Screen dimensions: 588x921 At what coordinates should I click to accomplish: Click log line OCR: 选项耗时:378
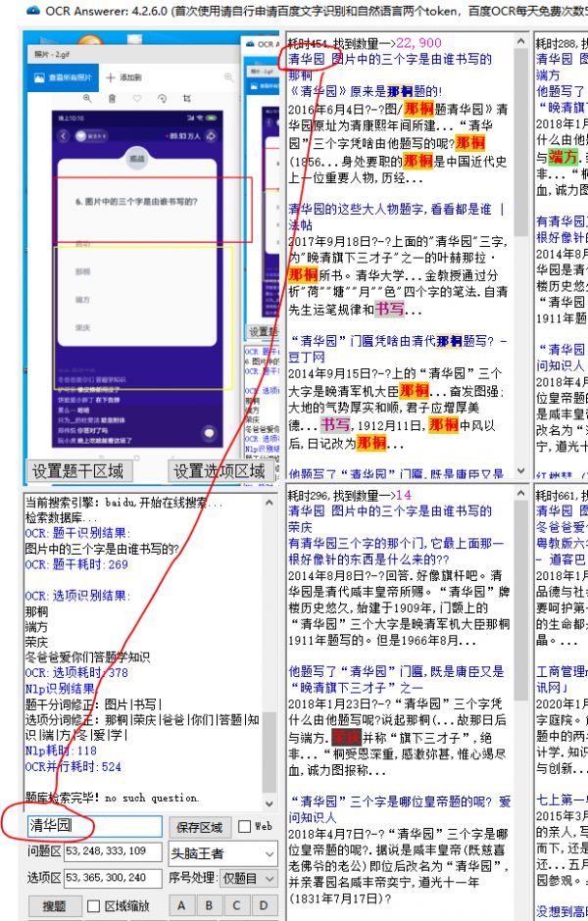click(76, 672)
